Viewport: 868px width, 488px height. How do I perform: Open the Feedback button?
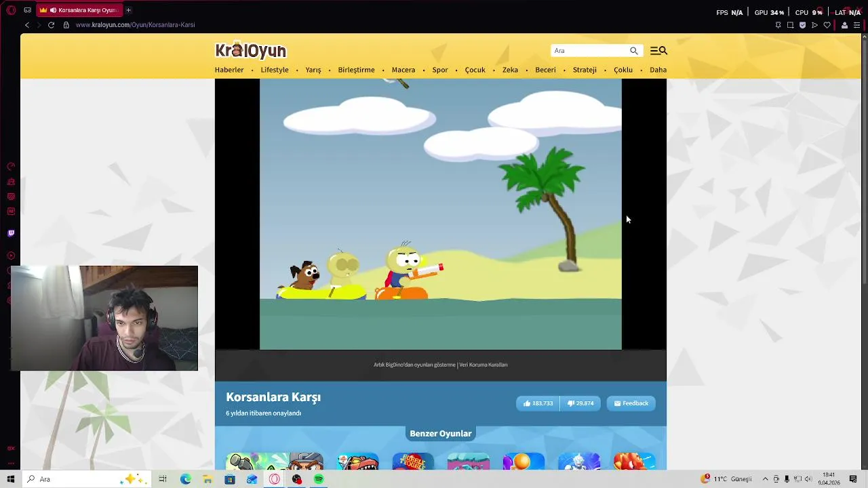point(631,403)
